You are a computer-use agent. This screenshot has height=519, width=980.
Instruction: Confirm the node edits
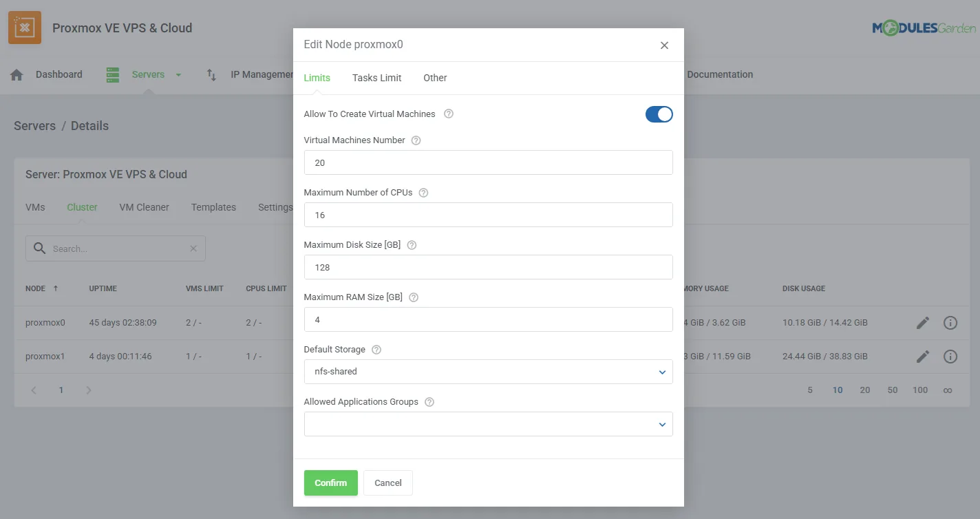(331, 483)
